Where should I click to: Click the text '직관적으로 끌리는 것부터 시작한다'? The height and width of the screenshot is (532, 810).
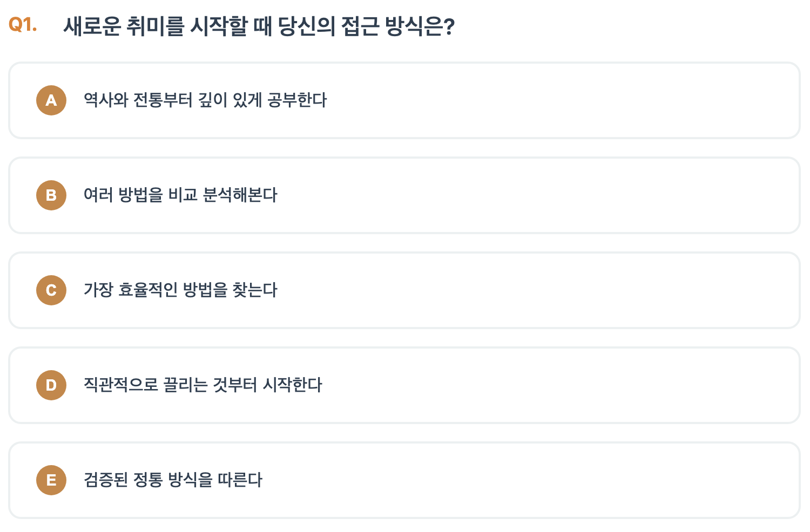point(203,385)
